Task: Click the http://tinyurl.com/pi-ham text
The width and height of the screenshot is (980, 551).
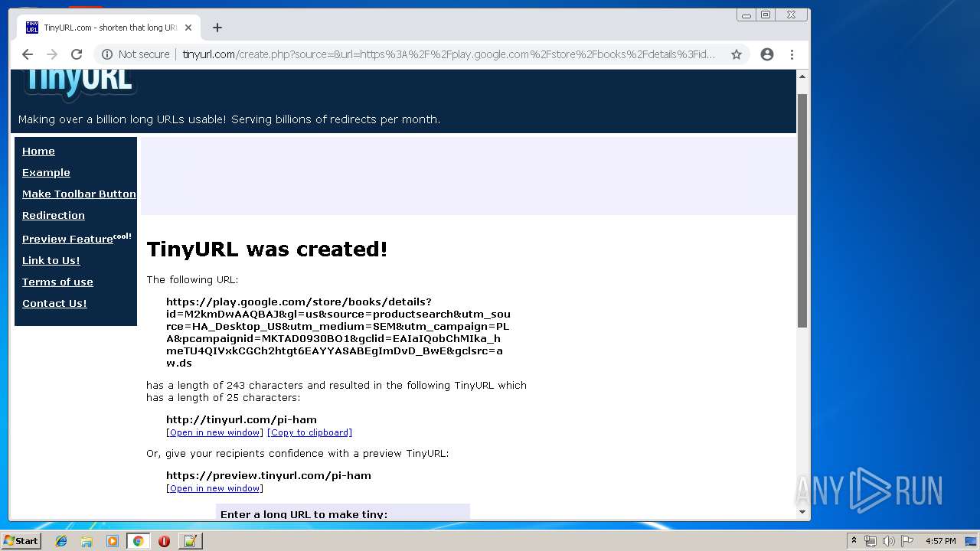Action: pos(241,419)
